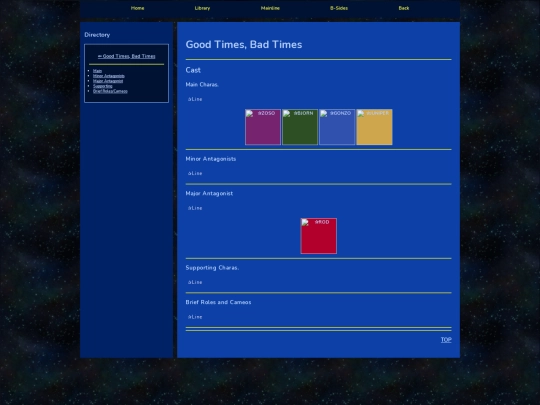Screen dimensions: 540x405
Task: Open the blue GONZO character tile
Action: click(337, 127)
